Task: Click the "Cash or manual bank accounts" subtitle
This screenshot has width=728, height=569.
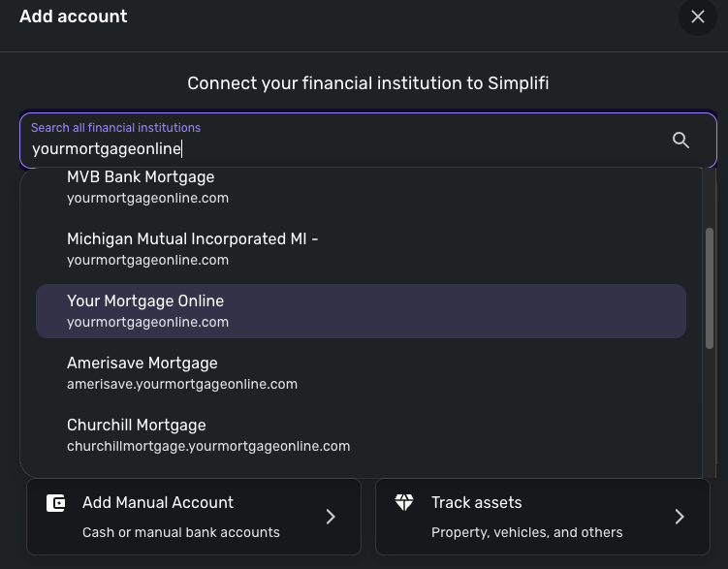Action: (181, 532)
